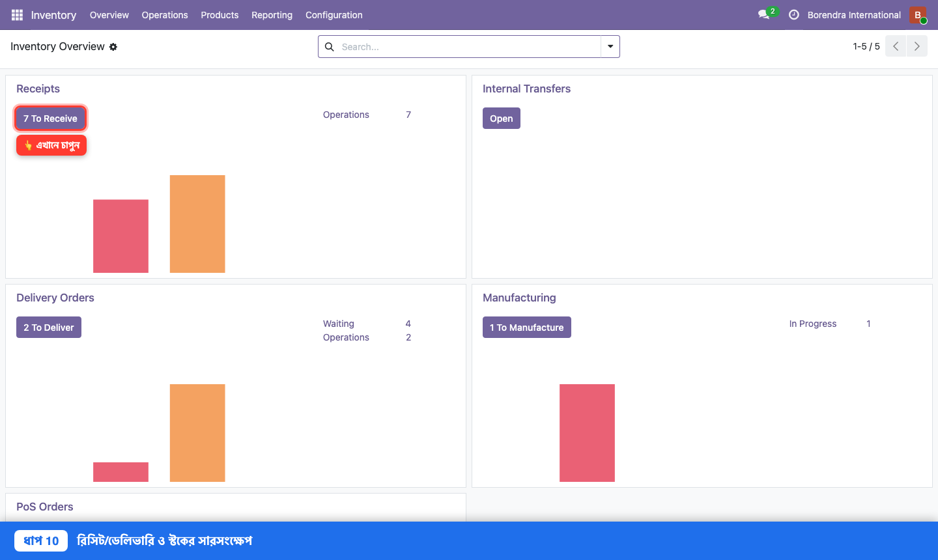Go to the next page arrow
Viewport: 938px width, 560px height.
917,46
